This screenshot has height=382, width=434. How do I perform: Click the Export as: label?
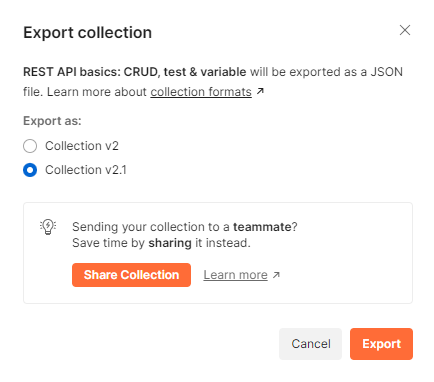tap(52, 121)
